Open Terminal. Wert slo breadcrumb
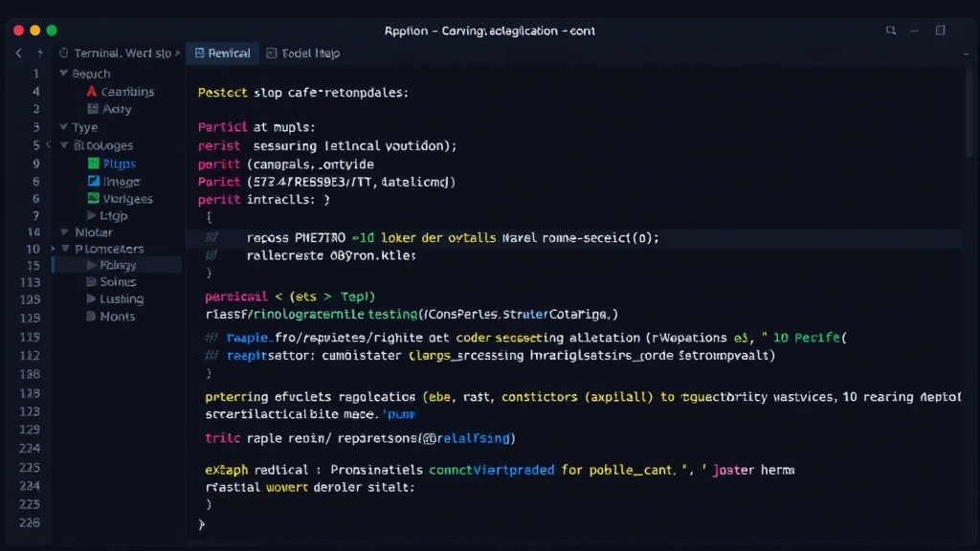 pyautogui.click(x=122, y=54)
